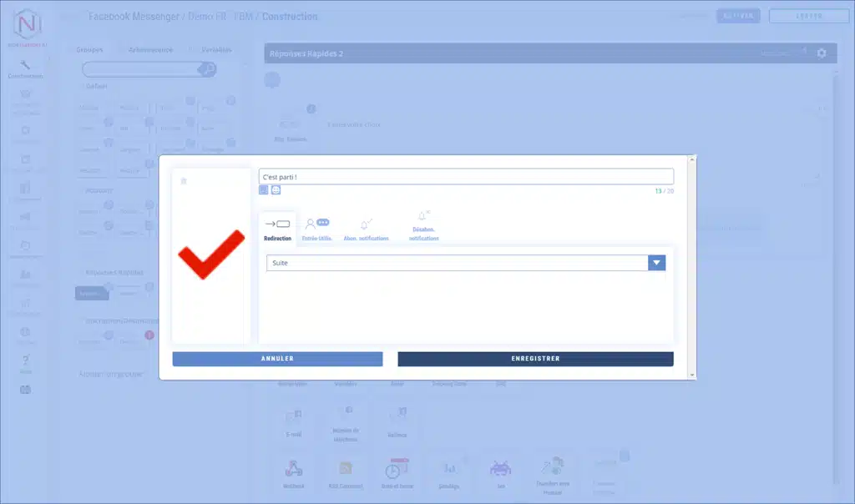
Task: Select the Date et heure clock icon
Action: 397,468
